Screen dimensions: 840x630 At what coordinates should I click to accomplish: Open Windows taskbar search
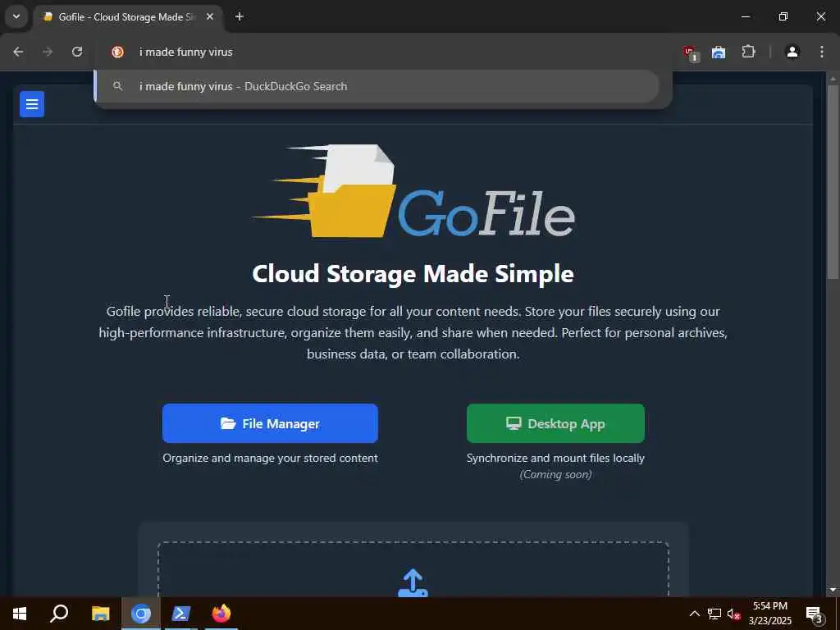(x=59, y=614)
